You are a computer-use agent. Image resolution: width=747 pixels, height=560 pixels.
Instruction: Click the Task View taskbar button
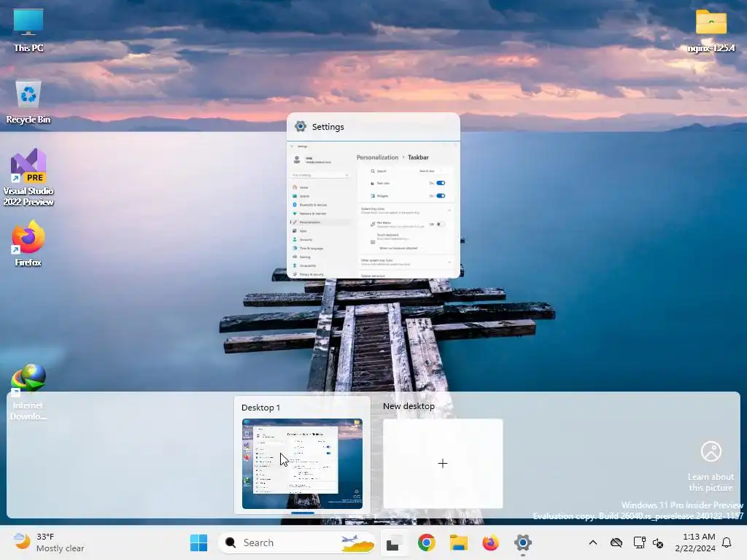point(393,542)
